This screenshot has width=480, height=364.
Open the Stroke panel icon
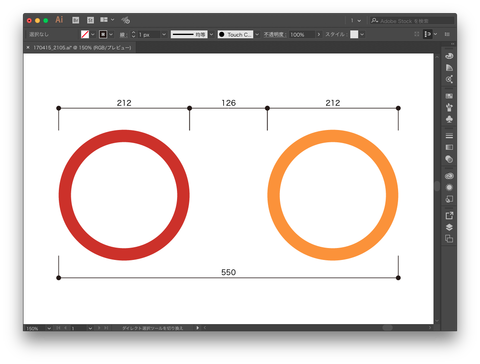(x=449, y=136)
